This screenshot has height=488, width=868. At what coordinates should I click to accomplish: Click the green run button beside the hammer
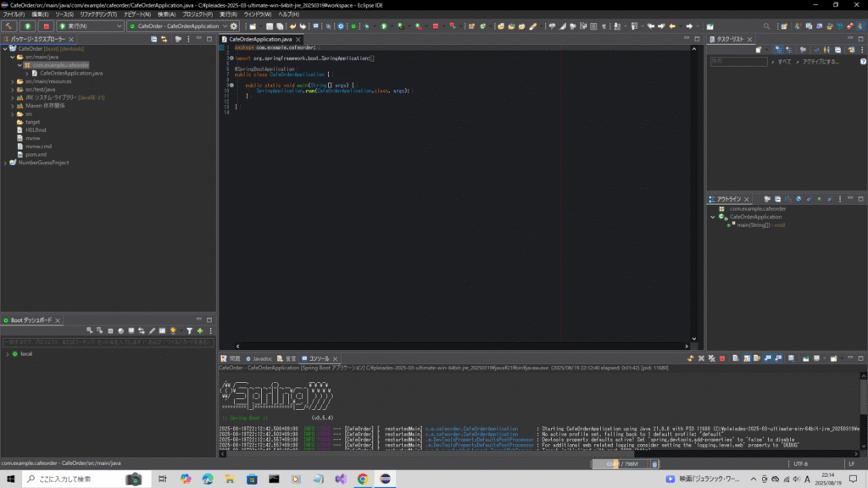[27, 26]
